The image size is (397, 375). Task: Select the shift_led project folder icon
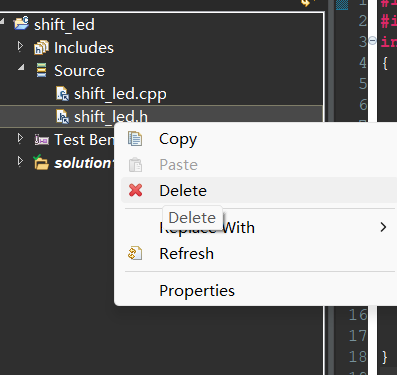pos(21,24)
